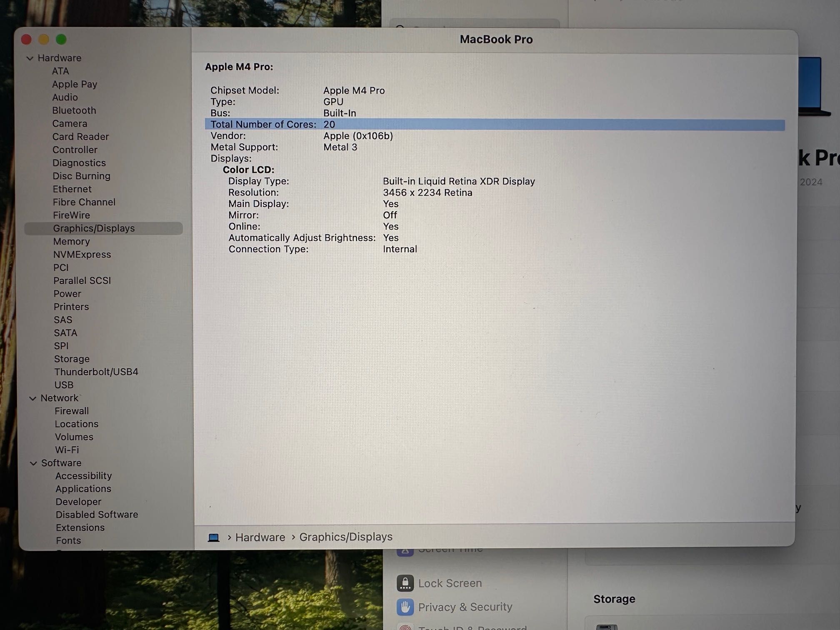Image resolution: width=840 pixels, height=630 pixels.
Task: Select SAS in the sidebar
Action: 63,320
